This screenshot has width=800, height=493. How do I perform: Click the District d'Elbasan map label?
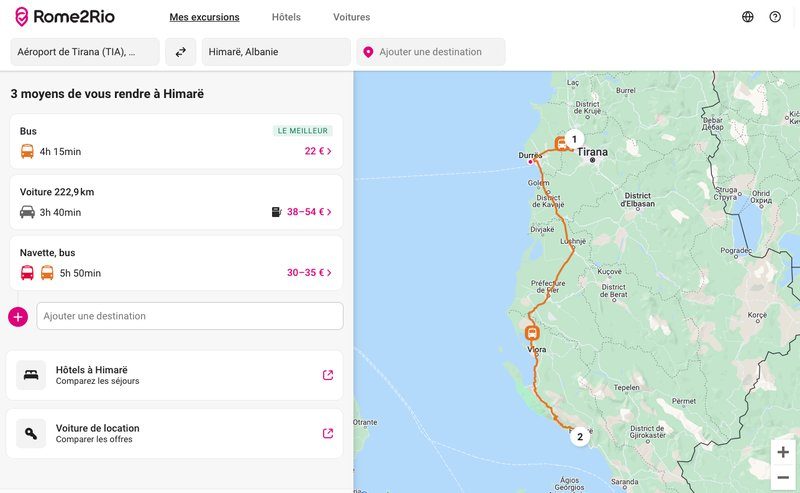(x=638, y=200)
